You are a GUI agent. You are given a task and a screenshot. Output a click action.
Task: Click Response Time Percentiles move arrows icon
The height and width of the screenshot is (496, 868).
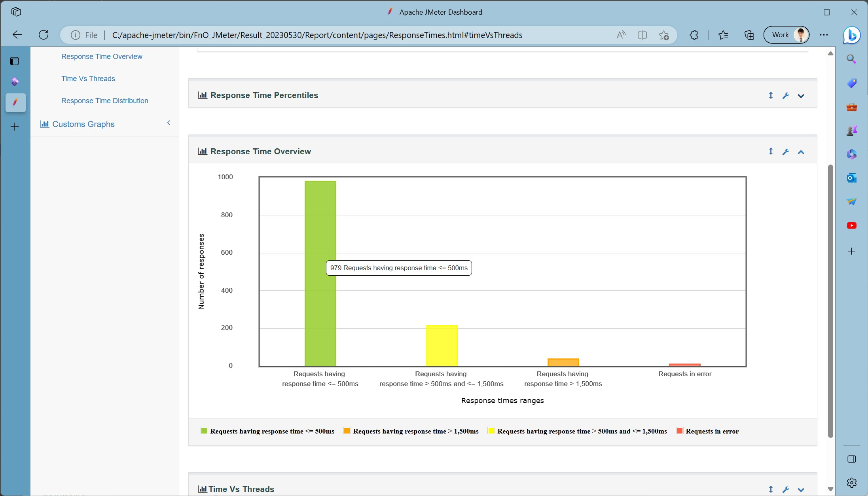[771, 95]
